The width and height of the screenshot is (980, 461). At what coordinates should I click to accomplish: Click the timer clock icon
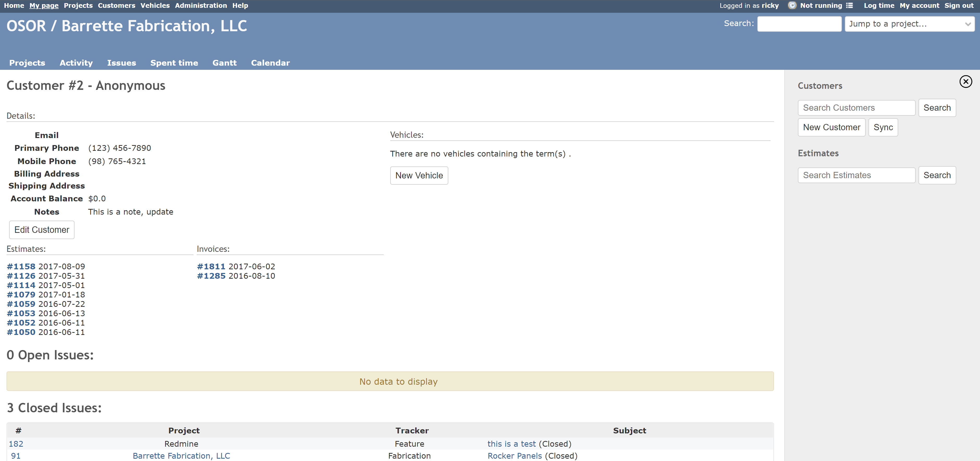point(792,5)
